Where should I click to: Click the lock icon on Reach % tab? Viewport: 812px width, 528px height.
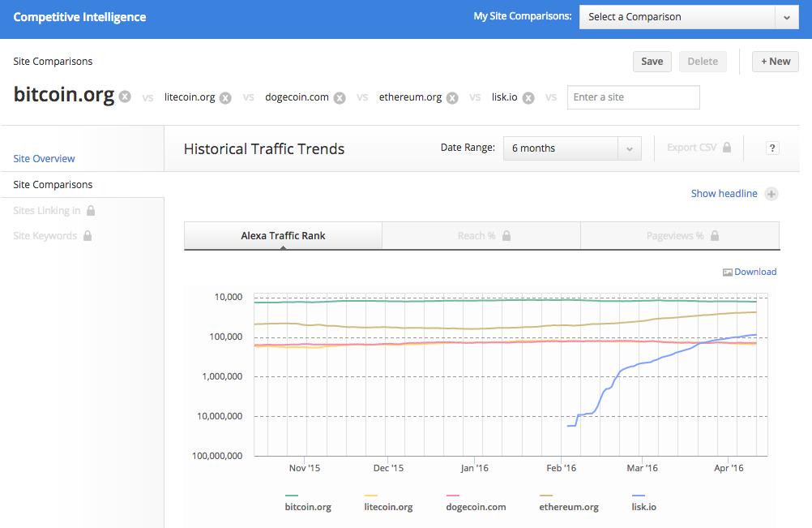coord(506,236)
